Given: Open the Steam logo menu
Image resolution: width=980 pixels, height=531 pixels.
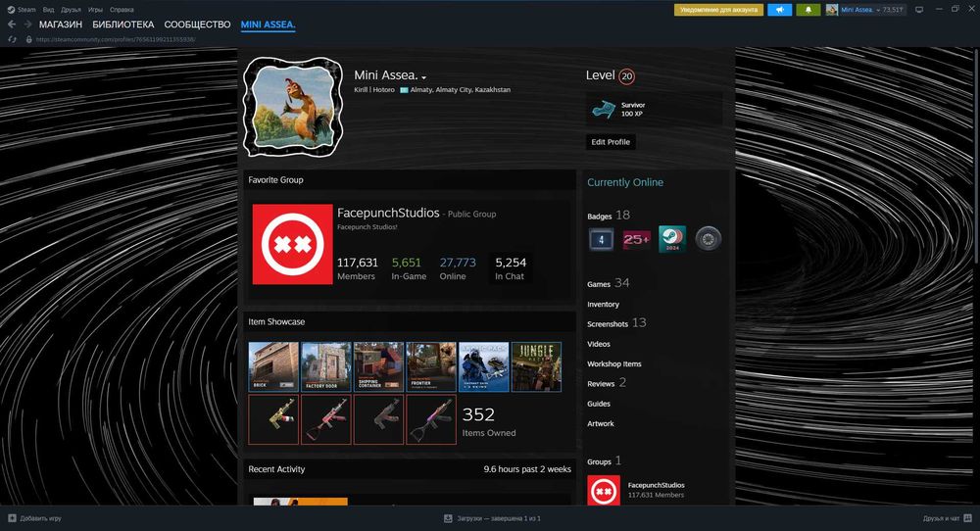Looking at the screenshot, I should point(22,10).
